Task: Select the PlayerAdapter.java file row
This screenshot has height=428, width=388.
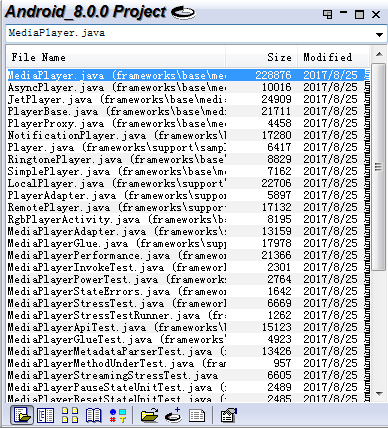Action: [x=188, y=195]
